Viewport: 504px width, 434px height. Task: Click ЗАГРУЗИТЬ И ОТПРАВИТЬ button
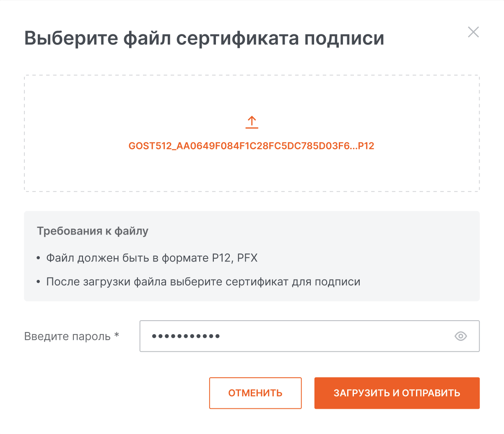coord(397,393)
